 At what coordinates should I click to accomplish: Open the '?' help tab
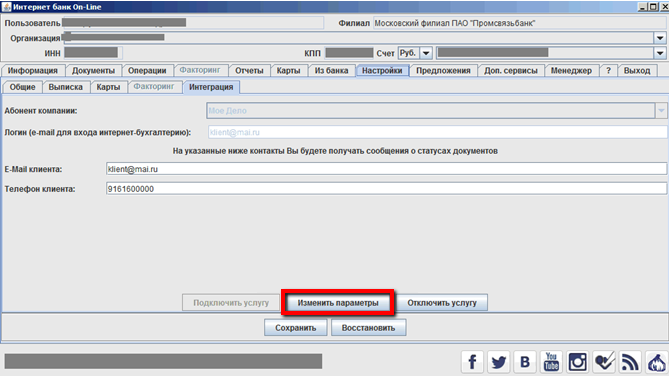(x=608, y=71)
